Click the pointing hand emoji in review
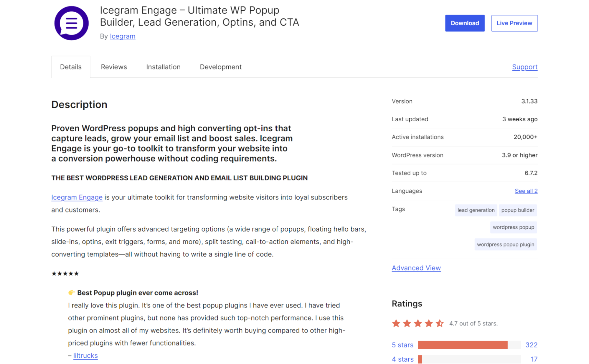 point(71,292)
